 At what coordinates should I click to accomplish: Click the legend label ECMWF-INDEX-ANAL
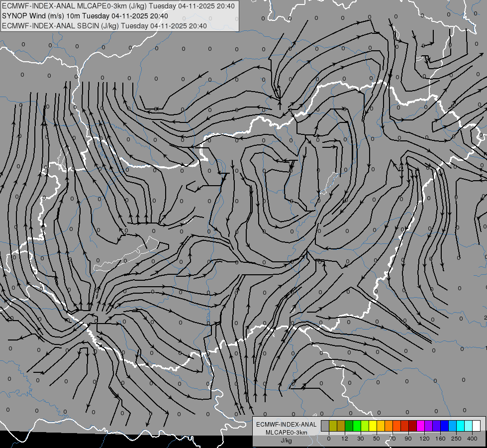coord(286,425)
